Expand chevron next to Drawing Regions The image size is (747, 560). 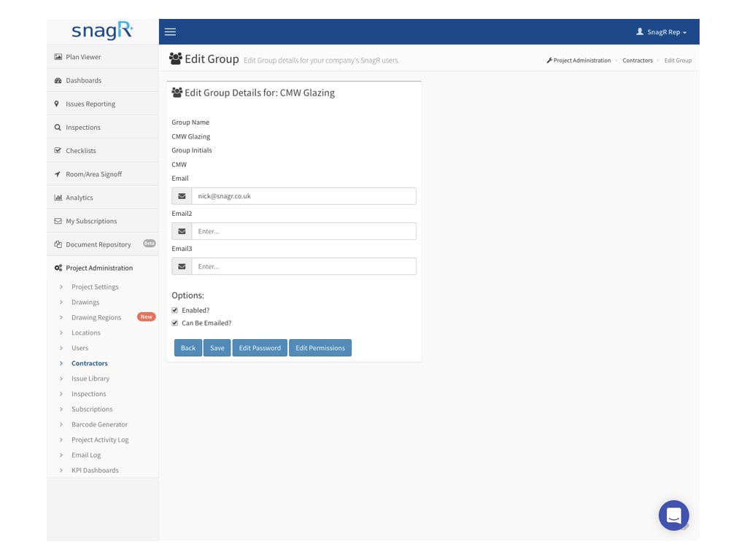pyautogui.click(x=61, y=317)
